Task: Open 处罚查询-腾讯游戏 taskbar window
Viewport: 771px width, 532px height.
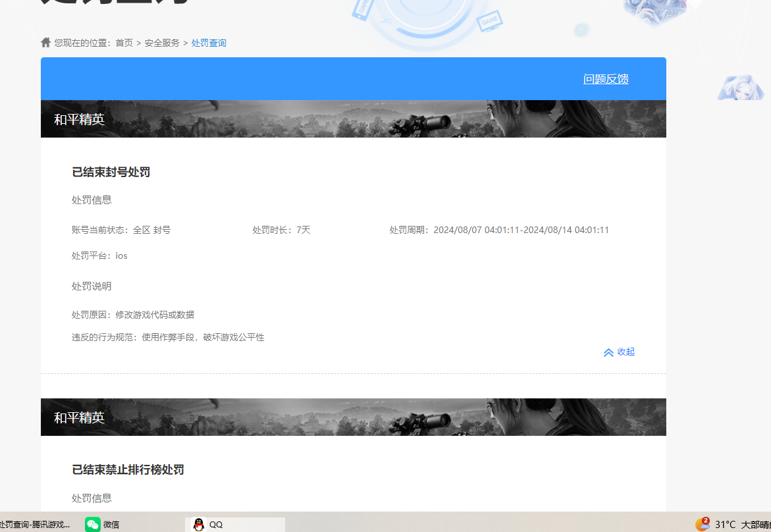Action: tap(36, 525)
